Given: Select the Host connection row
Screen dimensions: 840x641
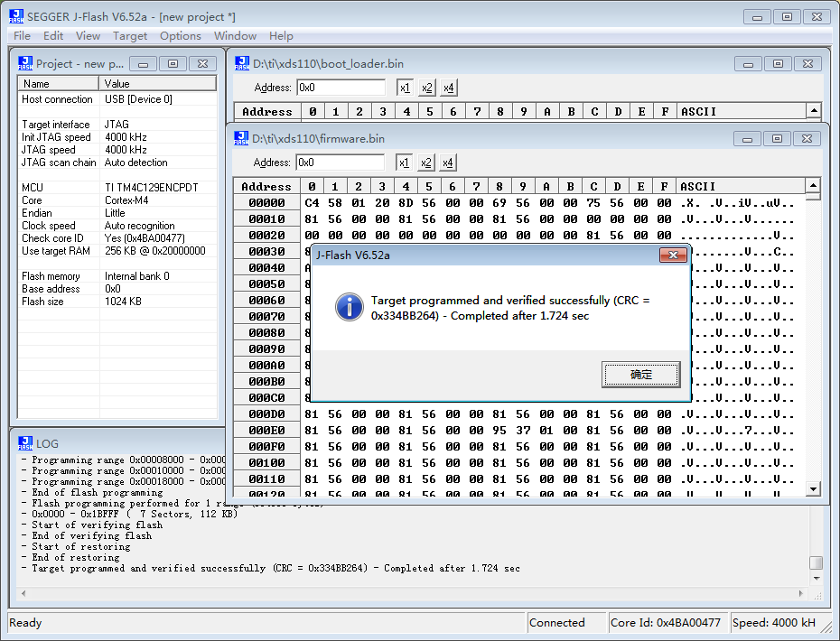Looking at the screenshot, I should [117, 99].
